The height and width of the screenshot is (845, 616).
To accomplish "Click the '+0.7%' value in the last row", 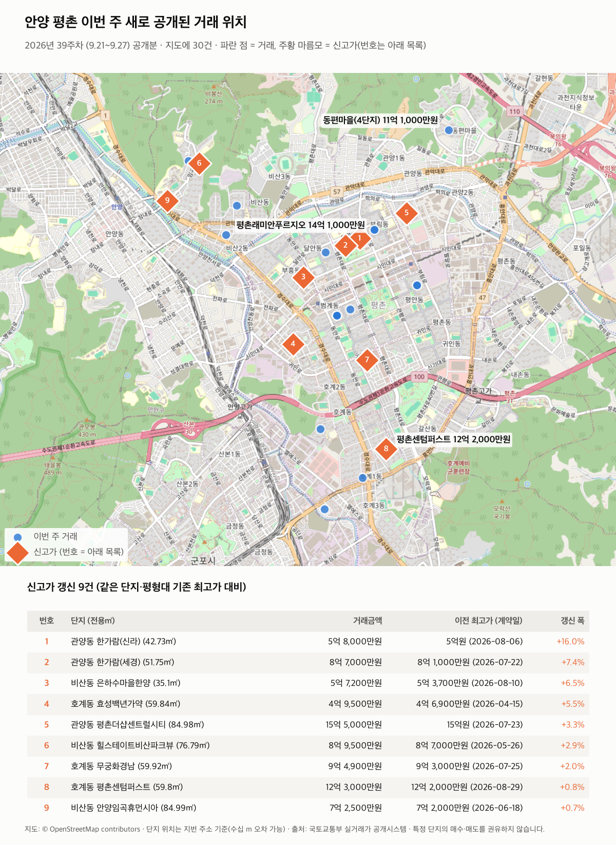I will coord(572,808).
